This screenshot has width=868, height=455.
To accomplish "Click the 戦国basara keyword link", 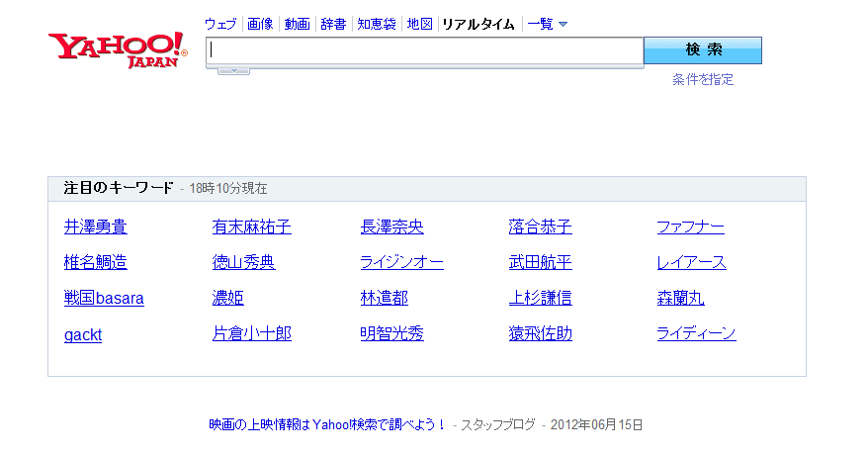I will coord(104,299).
